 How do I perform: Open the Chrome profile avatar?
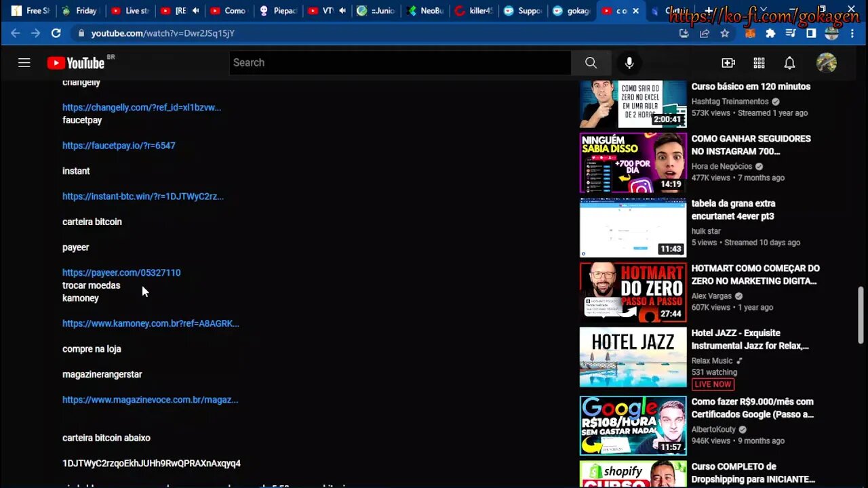click(831, 33)
